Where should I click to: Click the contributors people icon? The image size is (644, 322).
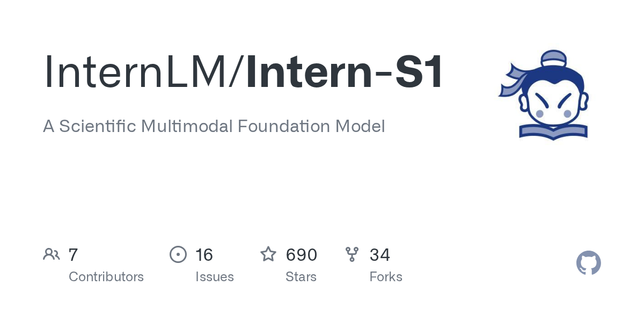(x=52, y=254)
